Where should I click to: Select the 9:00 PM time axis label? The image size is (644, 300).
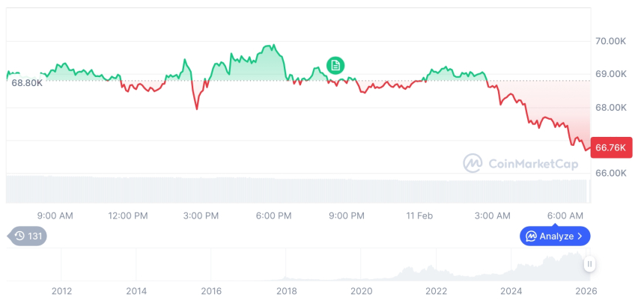347,215
